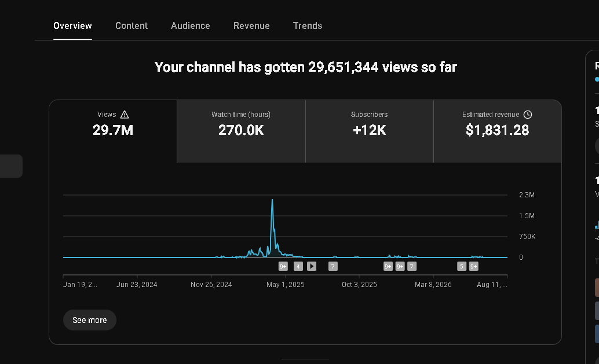The image size is (599, 364).
Task: Select the Views 29.7M metric card
Action: [x=113, y=131]
